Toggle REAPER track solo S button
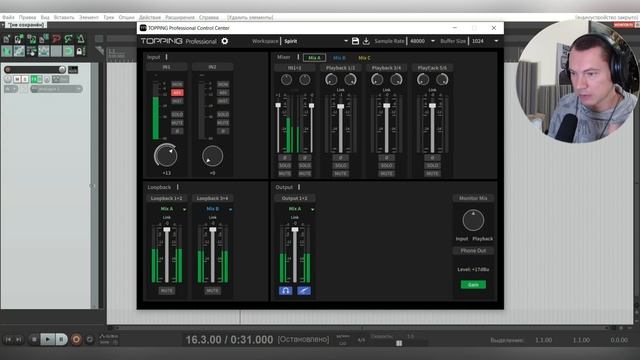The width and height of the screenshot is (640, 360). pos(25,79)
